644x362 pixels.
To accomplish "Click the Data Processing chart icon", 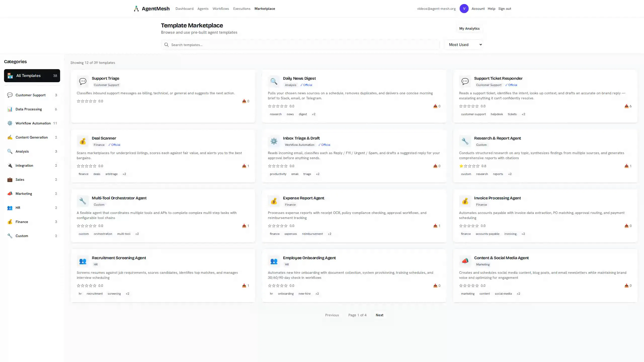I will click(x=10, y=109).
